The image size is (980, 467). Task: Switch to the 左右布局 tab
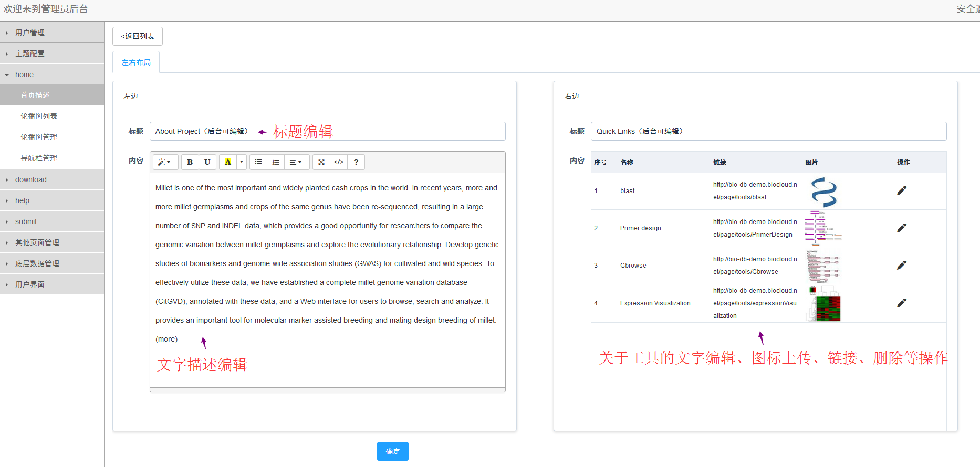click(x=136, y=62)
